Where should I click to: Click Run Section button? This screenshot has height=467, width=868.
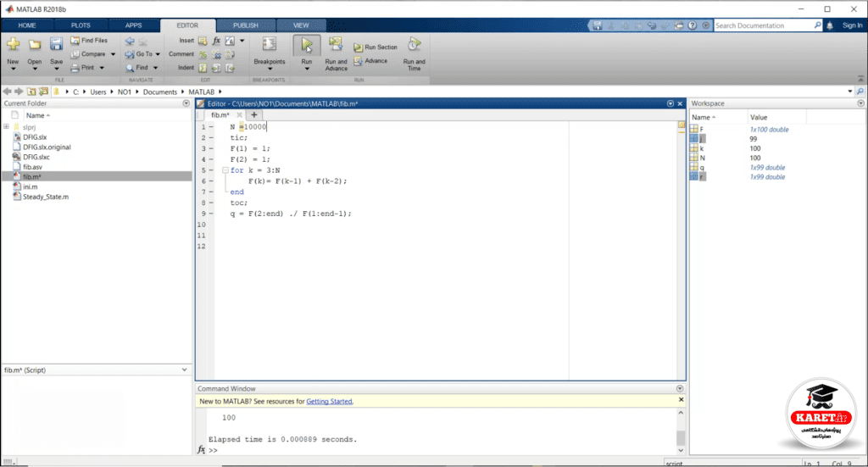tap(376, 47)
